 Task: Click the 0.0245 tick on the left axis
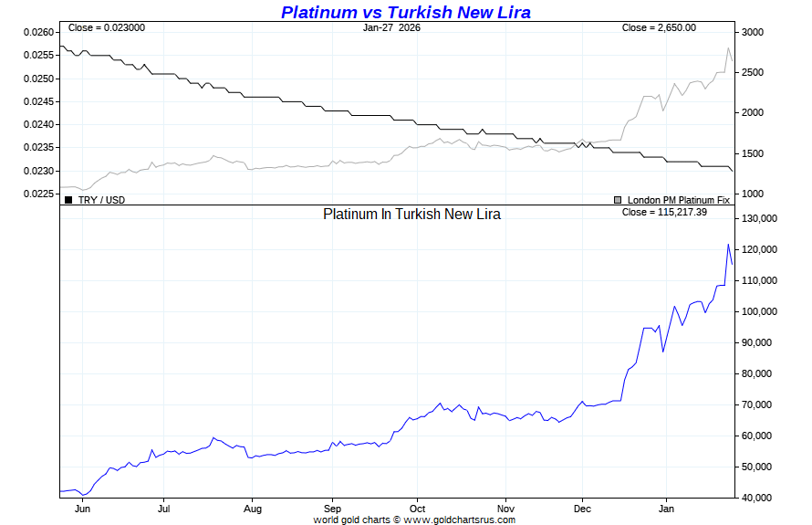coord(38,101)
